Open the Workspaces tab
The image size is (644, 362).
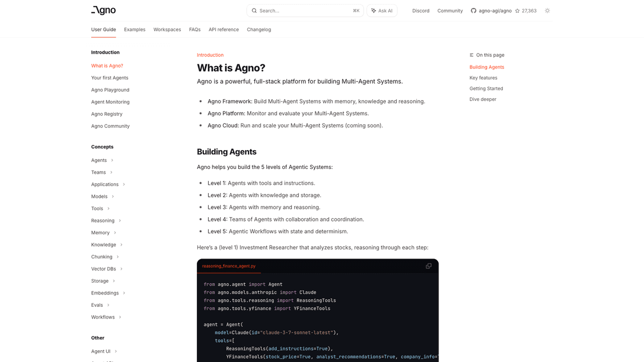[x=167, y=29]
